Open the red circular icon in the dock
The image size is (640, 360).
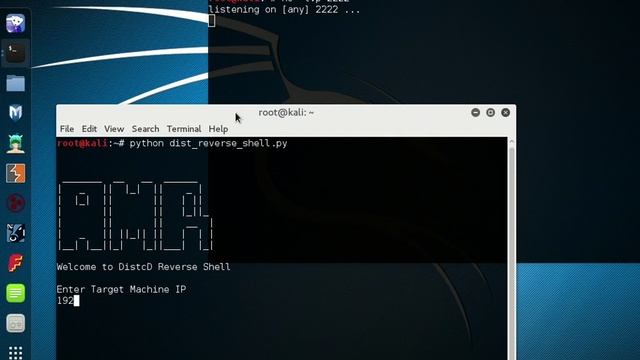16,203
